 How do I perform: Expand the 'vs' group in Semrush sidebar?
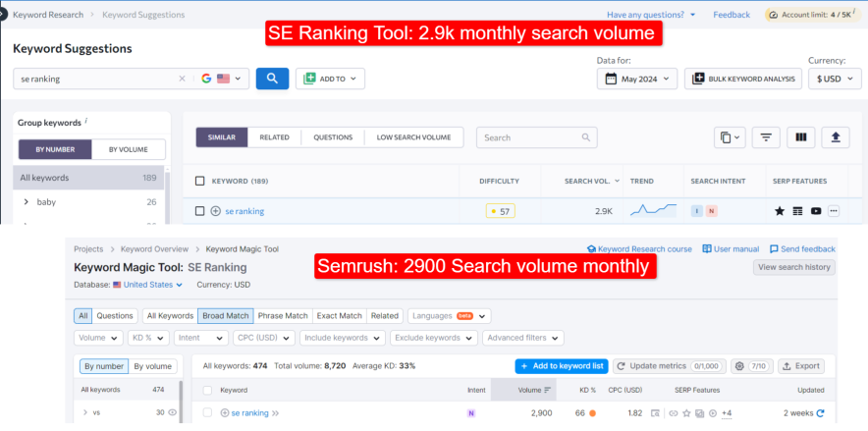(x=84, y=412)
